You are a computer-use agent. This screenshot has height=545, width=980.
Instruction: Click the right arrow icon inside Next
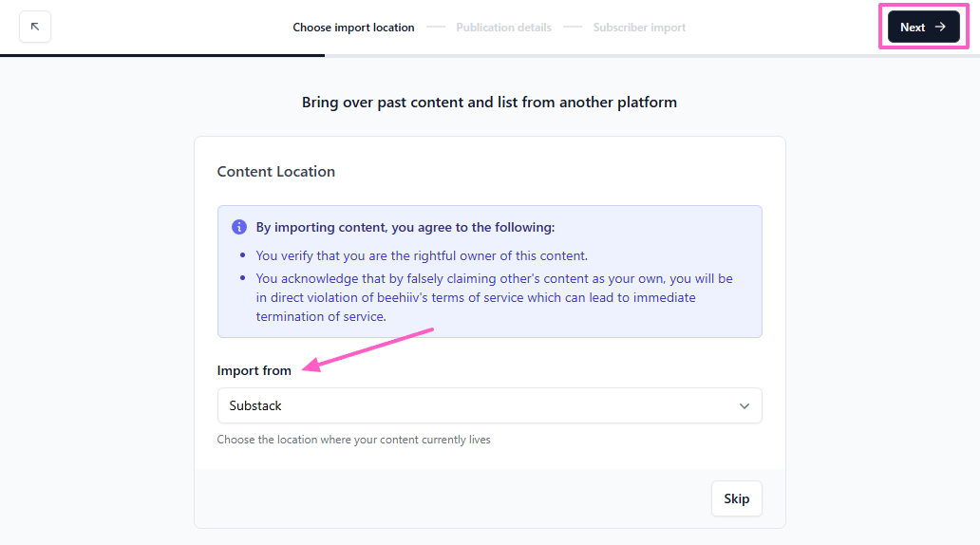pyautogui.click(x=940, y=27)
